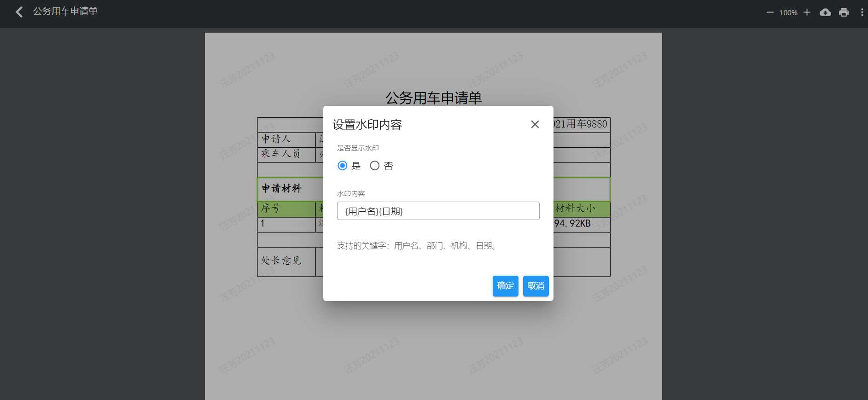
Task: Print the document with printer icon
Action: tap(844, 12)
